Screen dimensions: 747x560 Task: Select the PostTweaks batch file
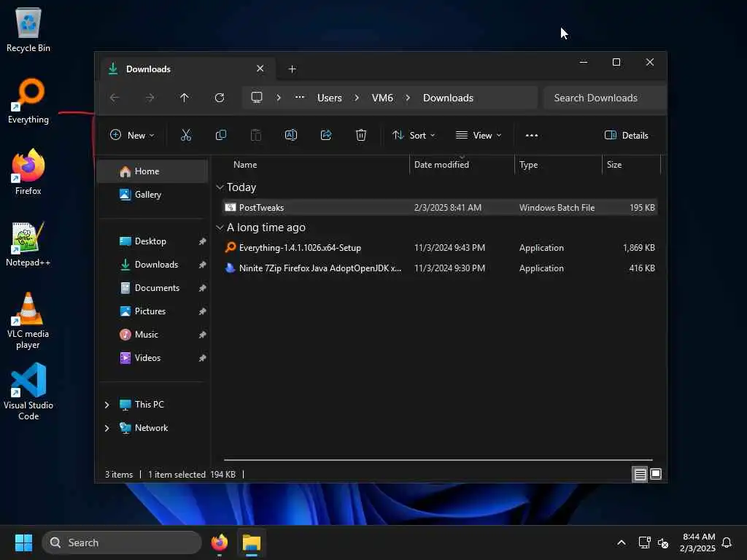pos(440,208)
